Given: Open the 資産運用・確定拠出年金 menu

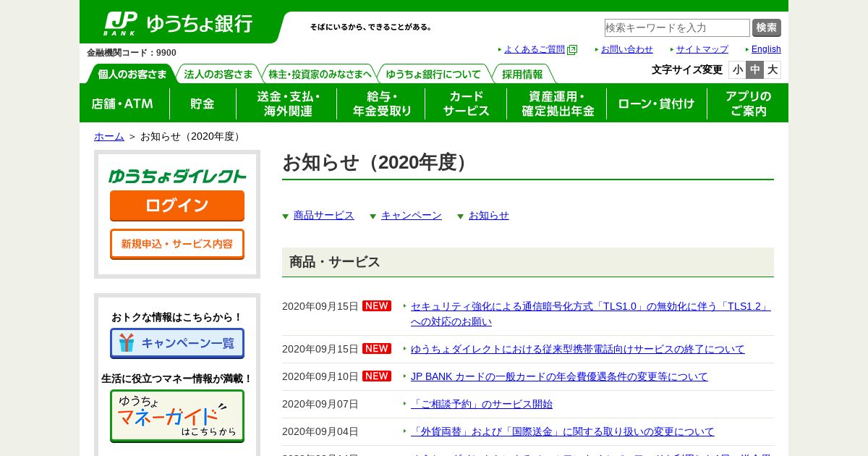Looking at the screenshot, I should point(557,104).
